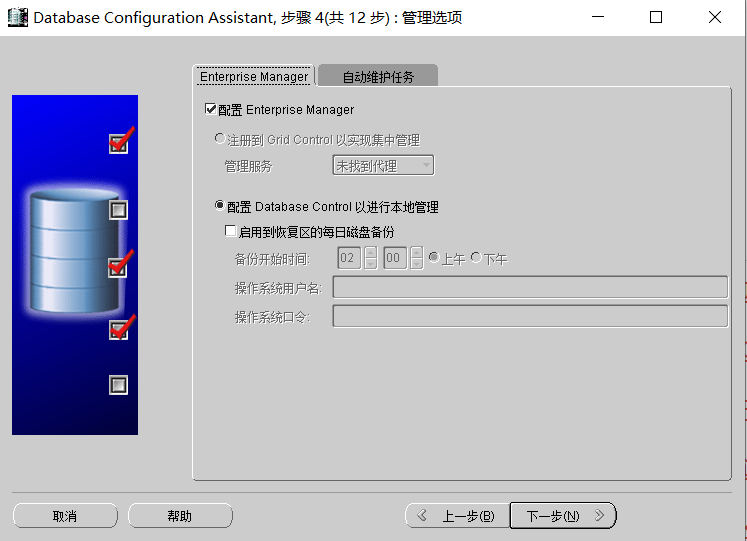Decrease the backup start hour with down arrow

point(371,263)
